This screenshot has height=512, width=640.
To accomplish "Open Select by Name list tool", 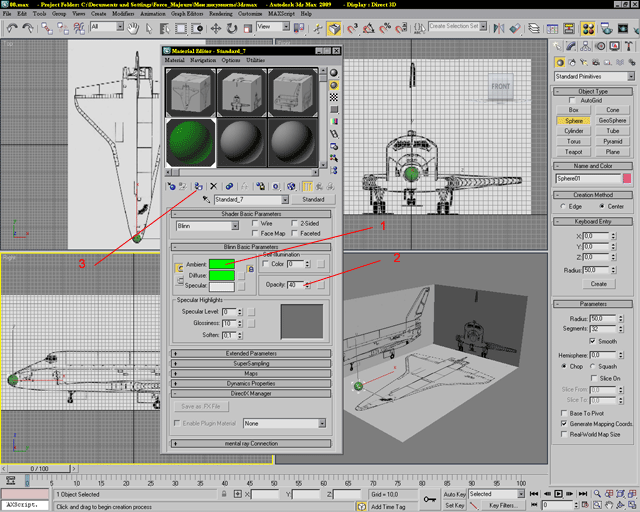I will (164, 28).
